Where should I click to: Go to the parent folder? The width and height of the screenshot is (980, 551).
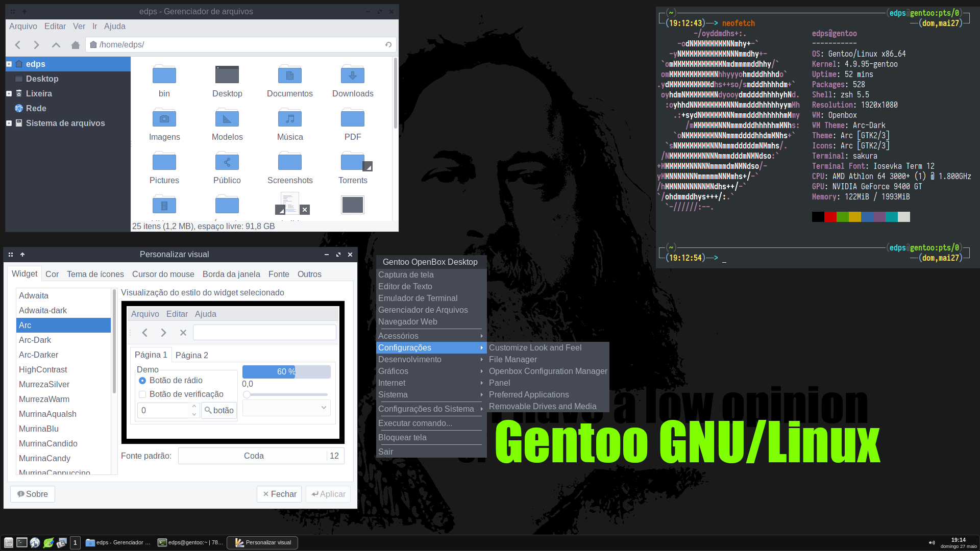point(56,45)
